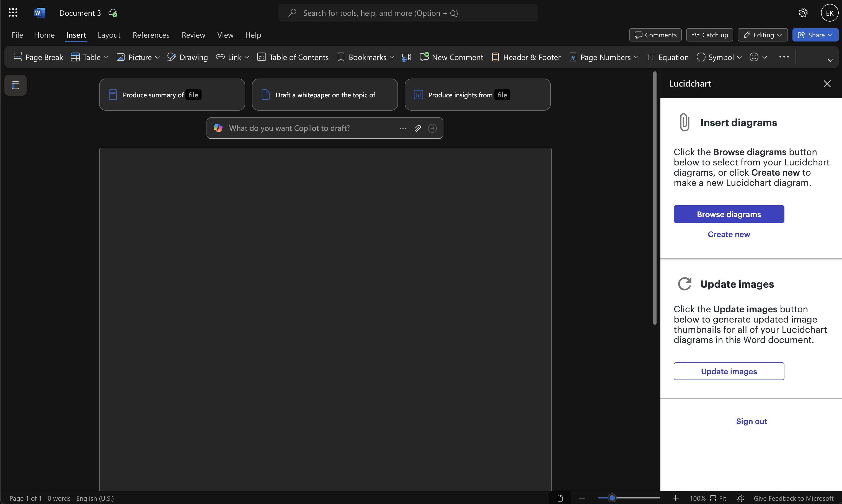
Task: Click Give Feedback to Microsoft
Action: (x=793, y=498)
